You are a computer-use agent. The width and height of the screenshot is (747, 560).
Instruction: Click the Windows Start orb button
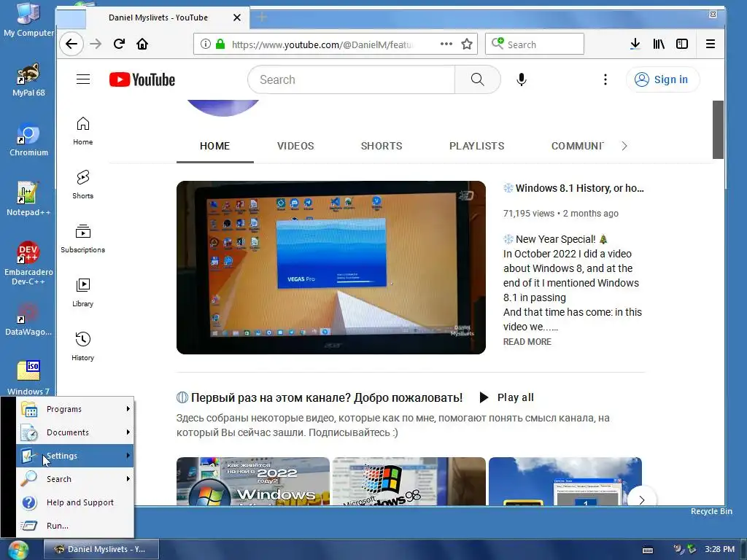18,550
